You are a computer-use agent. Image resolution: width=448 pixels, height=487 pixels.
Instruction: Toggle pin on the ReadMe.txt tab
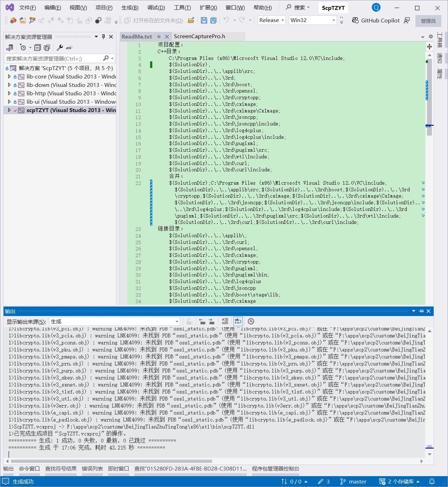pyautogui.click(x=159, y=36)
